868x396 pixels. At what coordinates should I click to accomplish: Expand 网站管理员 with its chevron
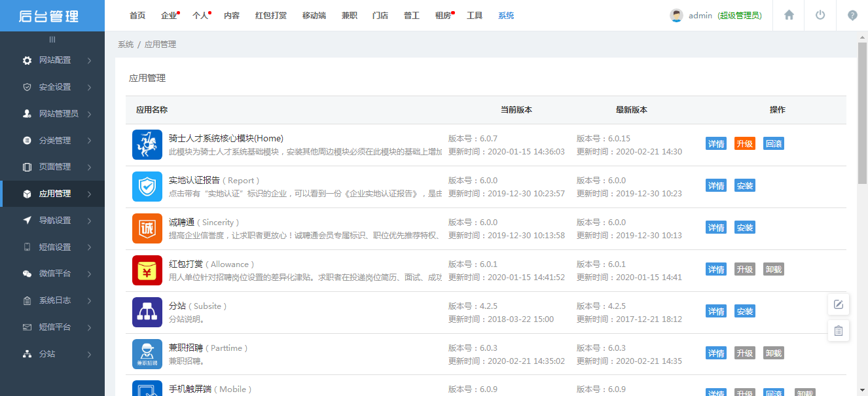click(89, 114)
